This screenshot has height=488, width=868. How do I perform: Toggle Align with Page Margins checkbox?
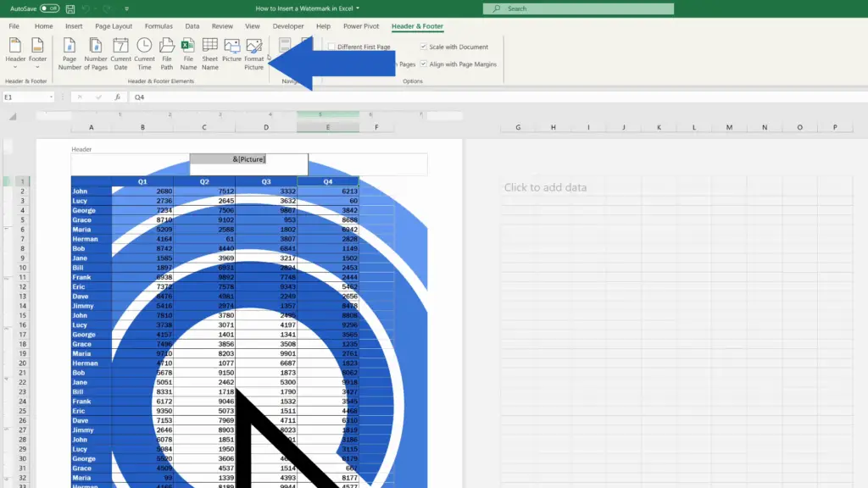pyautogui.click(x=424, y=64)
